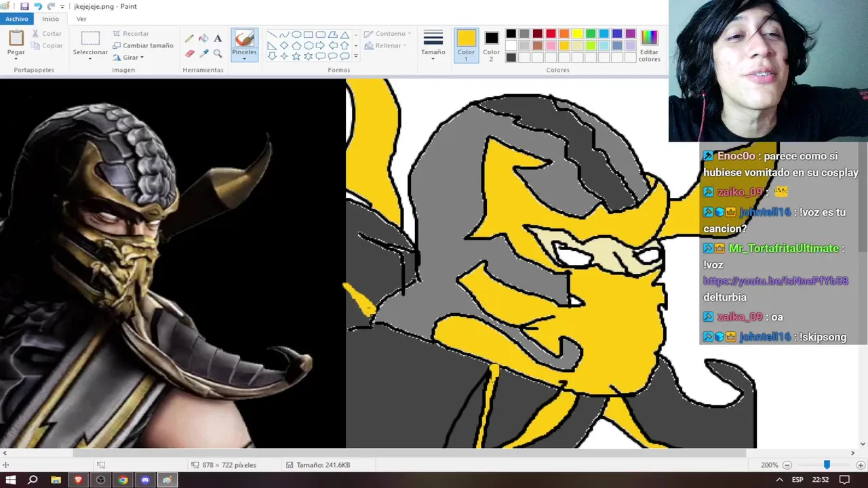Select the Eraser tool
Image resolution: width=868 pixels, height=488 pixels.
point(189,53)
